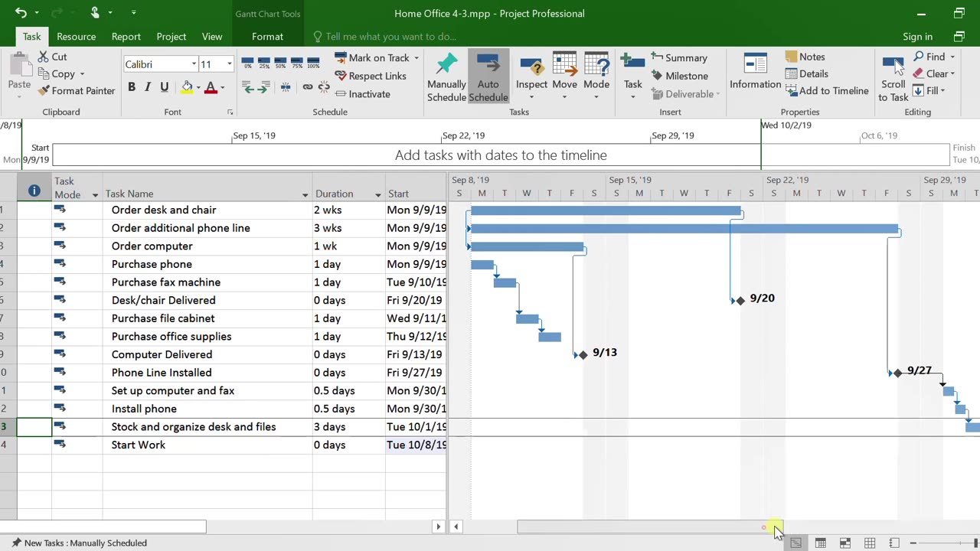Screen dimensions: 980x551
Task: Switch to Team Planner view in status bar
Action: point(845,543)
